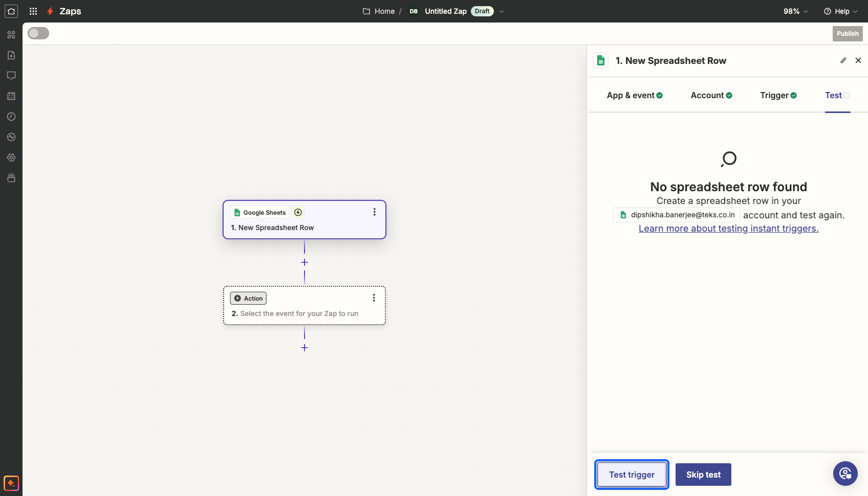Image resolution: width=868 pixels, height=496 pixels.
Task: Select the Test tab
Action: pyautogui.click(x=837, y=95)
